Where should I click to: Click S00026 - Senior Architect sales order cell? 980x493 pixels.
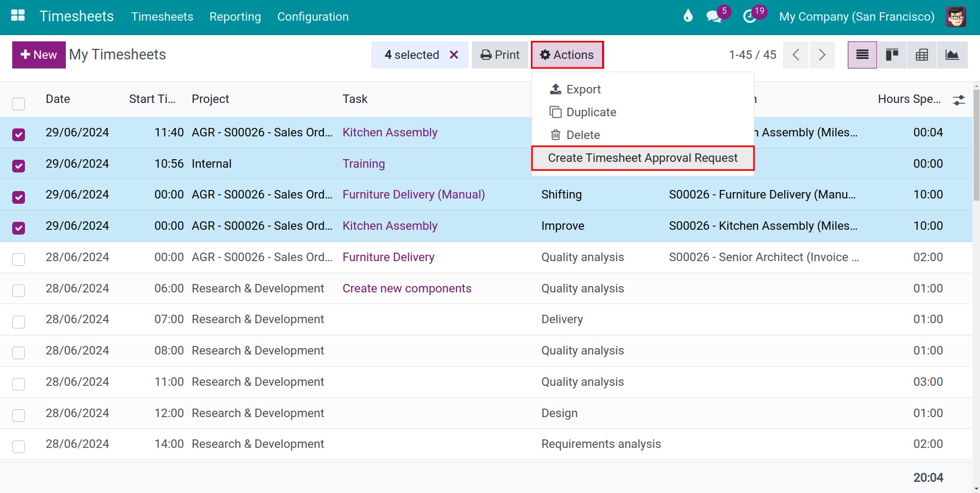coord(764,257)
